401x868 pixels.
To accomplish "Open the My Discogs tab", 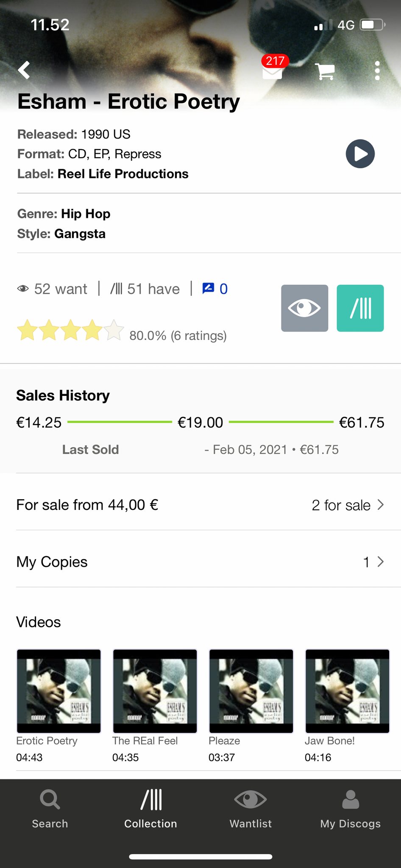I will [351, 809].
